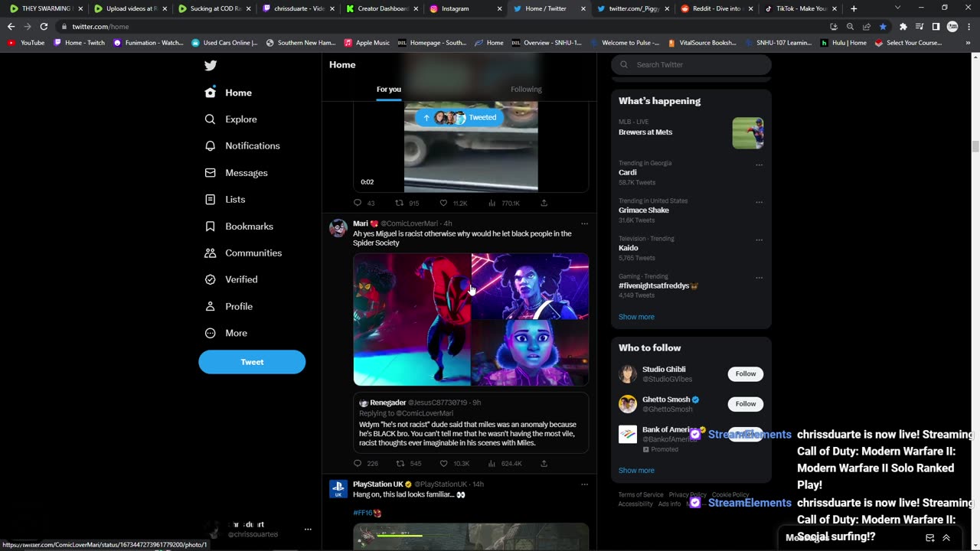Click the browser reload button
Screen dimensions: 980x551
coord(44,27)
